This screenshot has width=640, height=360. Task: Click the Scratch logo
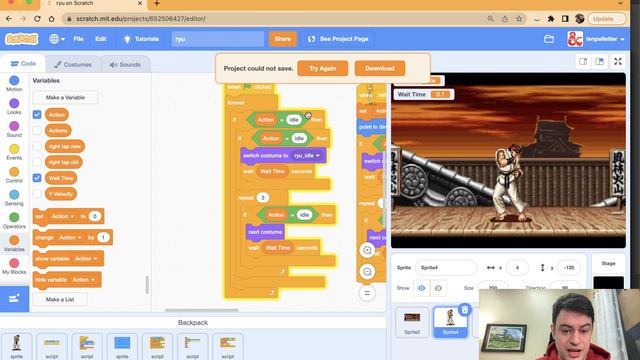click(x=22, y=39)
